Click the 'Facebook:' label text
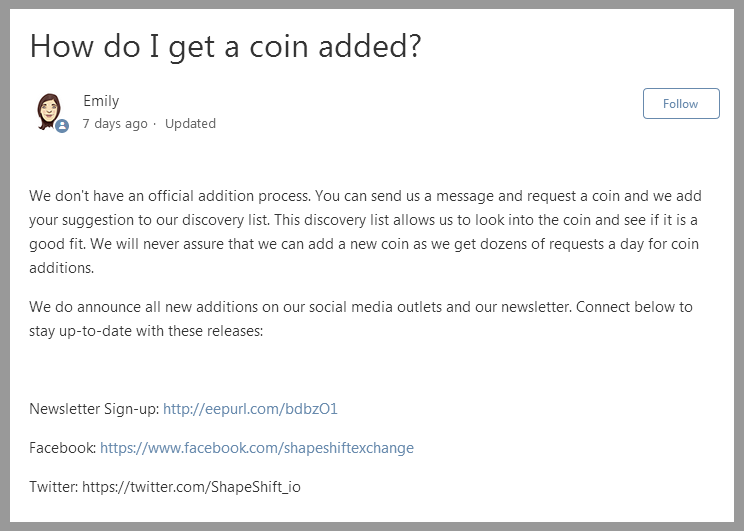Screen dimensions: 744x531 click(x=63, y=447)
